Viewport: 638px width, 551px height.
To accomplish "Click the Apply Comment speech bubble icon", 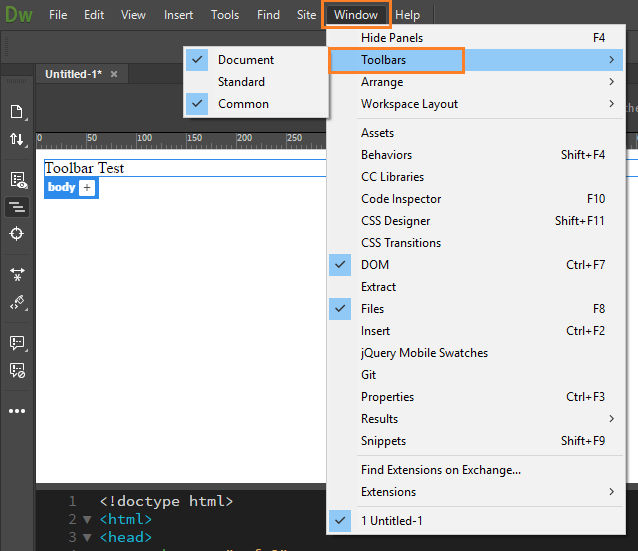I will pyautogui.click(x=17, y=343).
